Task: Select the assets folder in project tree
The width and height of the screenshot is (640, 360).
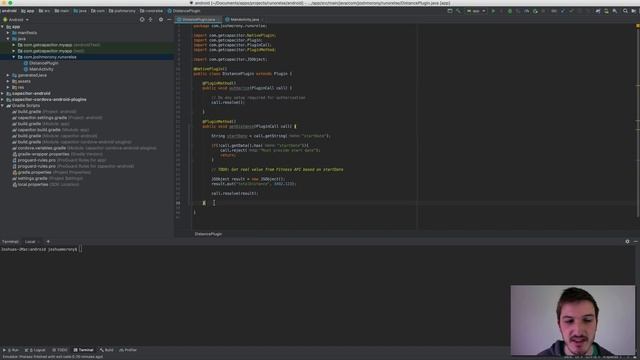Action: point(21,81)
